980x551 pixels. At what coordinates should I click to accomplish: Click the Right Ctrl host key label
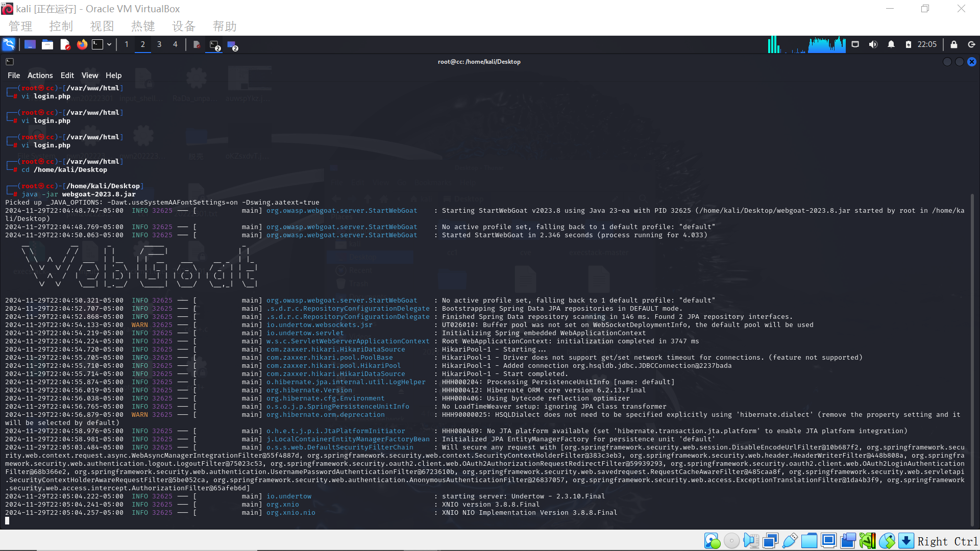click(947, 541)
